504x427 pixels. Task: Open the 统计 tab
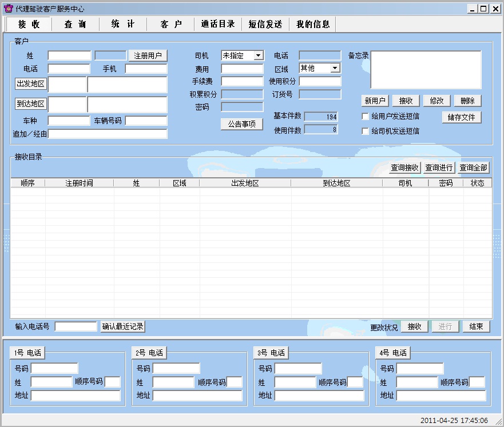click(x=123, y=24)
